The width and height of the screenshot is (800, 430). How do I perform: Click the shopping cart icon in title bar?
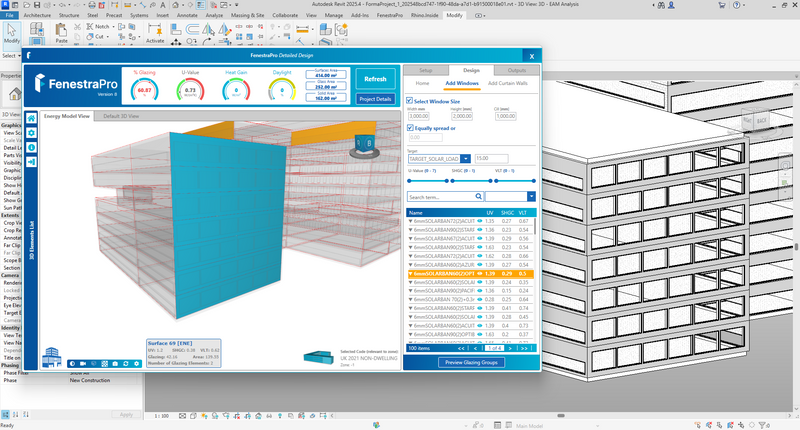pyautogui.click(x=721, y=5)
